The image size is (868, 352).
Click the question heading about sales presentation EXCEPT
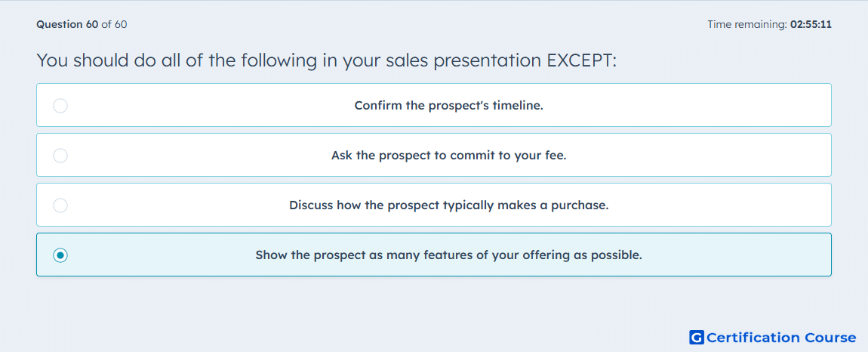327,60
